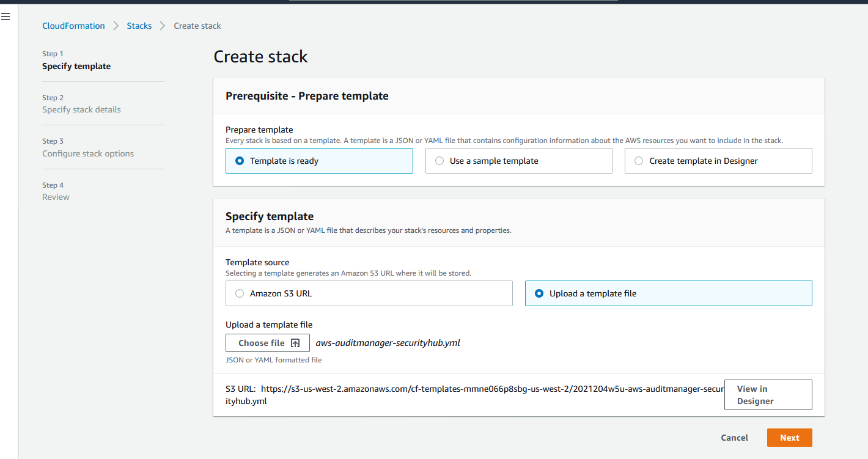
Task: Open the CloudFormation breadcrumb link
Action: point(73,26)
